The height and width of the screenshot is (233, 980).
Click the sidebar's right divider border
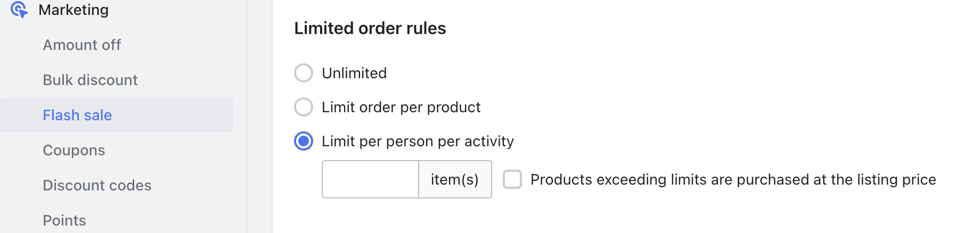click(x=247, y=117)
